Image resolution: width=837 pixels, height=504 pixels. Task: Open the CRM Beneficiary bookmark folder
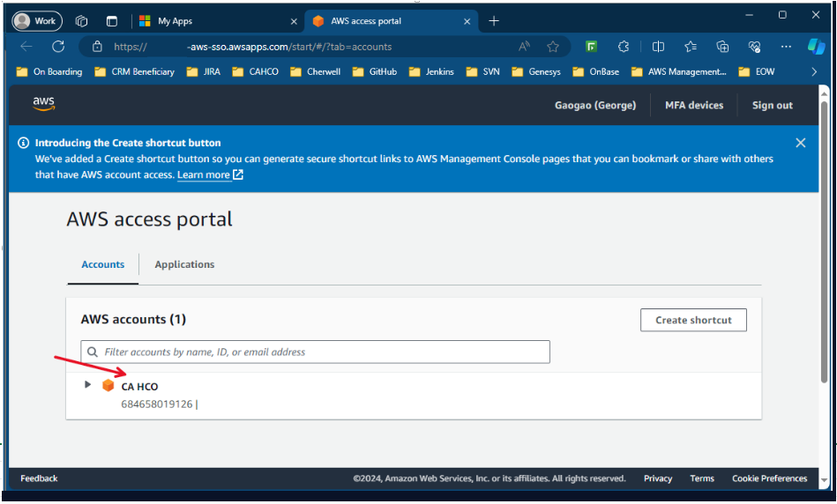(x=135, y=71)
